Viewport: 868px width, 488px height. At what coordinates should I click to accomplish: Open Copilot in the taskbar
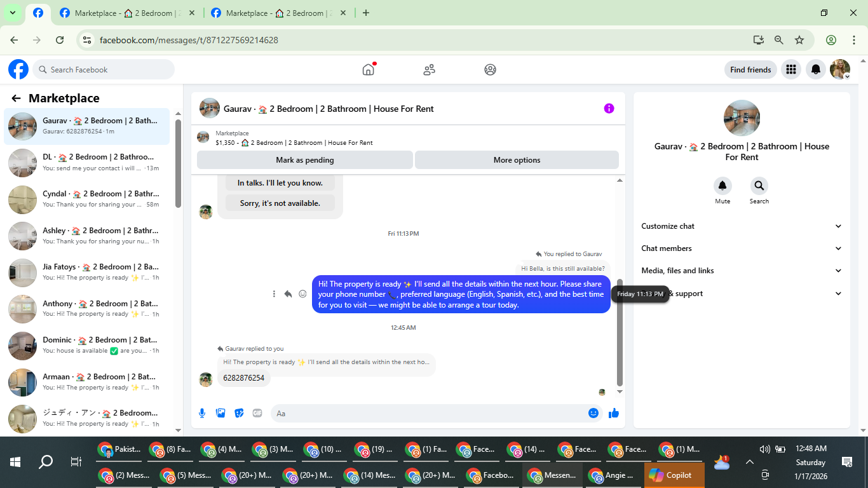tap(674, 475)
